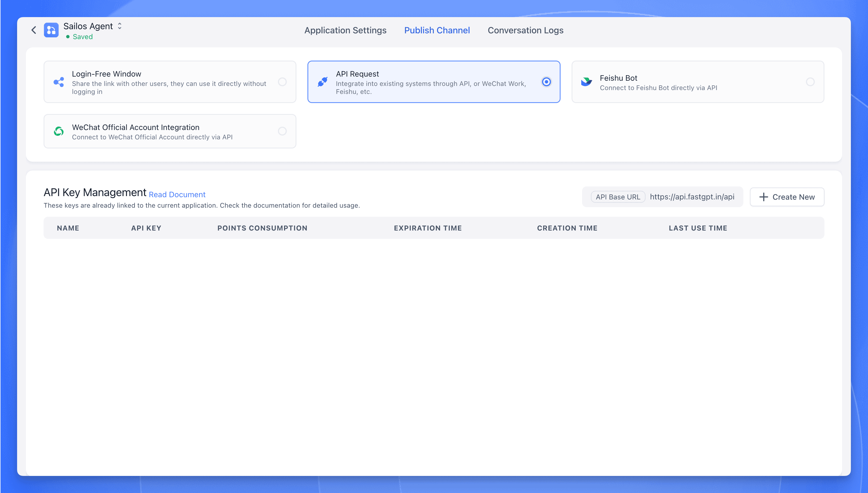This screenshot has width=868, height=493.
Task: Select the Login-Free Window radio button
Action: point(282,82)
